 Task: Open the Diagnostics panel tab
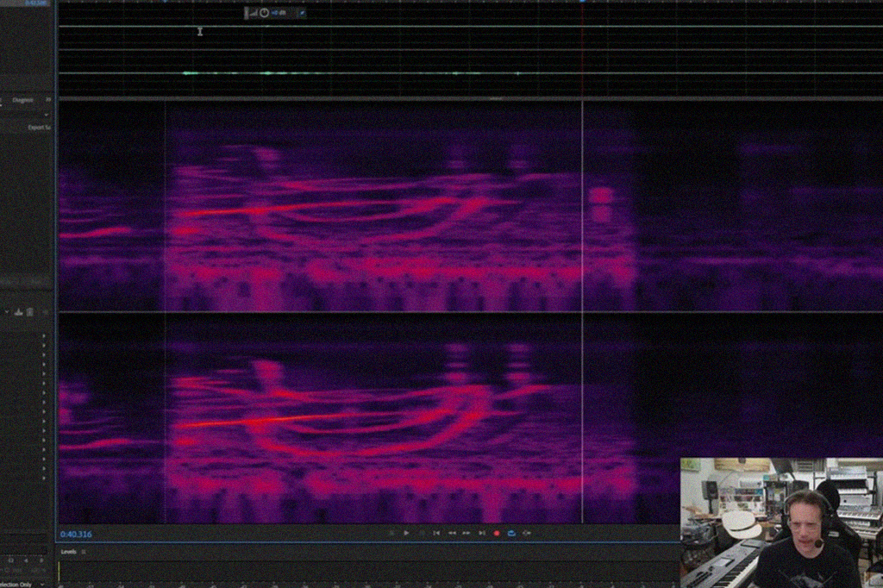[x=23, y=100]
